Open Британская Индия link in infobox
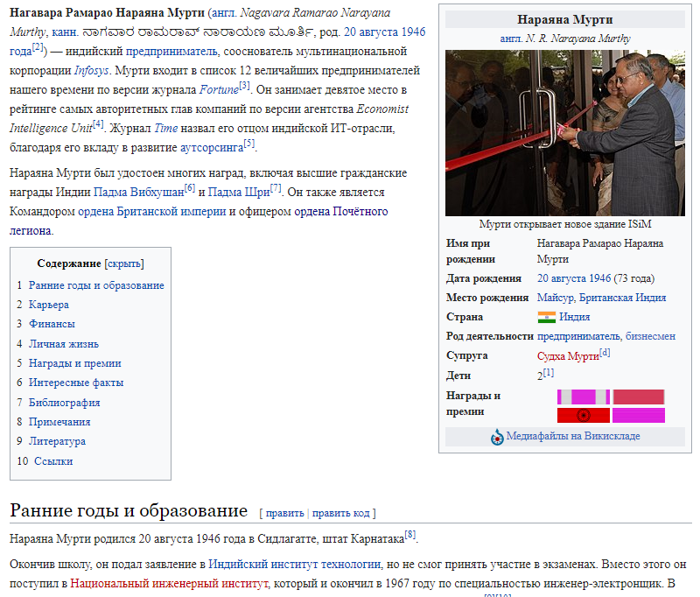 622,298
